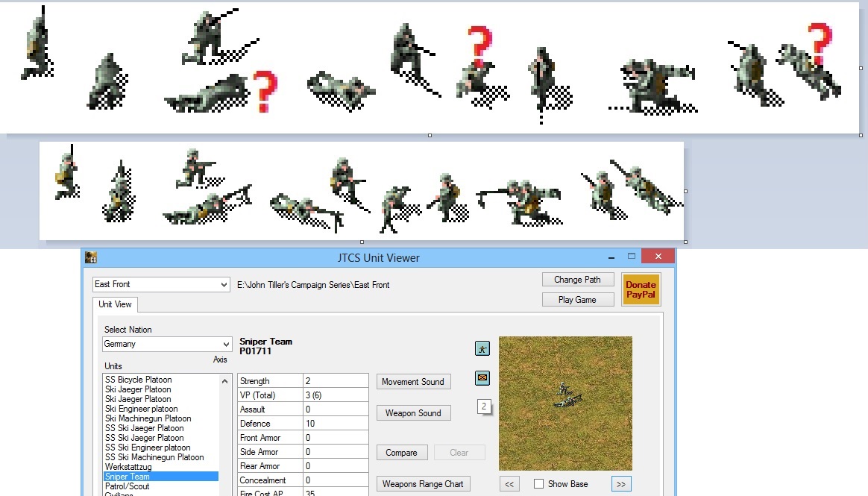Screen dimensions: 868x496
Task: Minimize the JTCS Unit Viewer window
Action: [611, 257]
